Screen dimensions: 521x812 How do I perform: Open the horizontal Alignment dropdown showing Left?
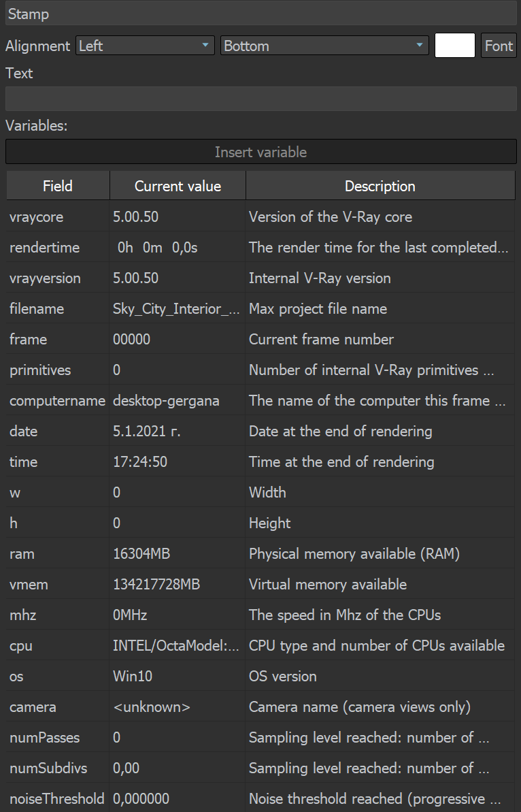143,46
